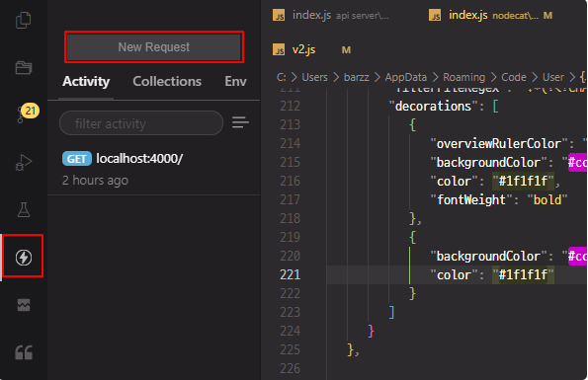Image resolution: width=588 pixels, height=380 pixels.
Task: Click the Roaming breadcrumb segment
Action: click(463, 77)
